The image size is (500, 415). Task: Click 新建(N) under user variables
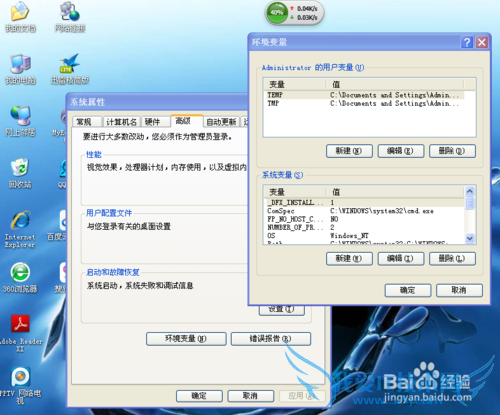(349, 151)
